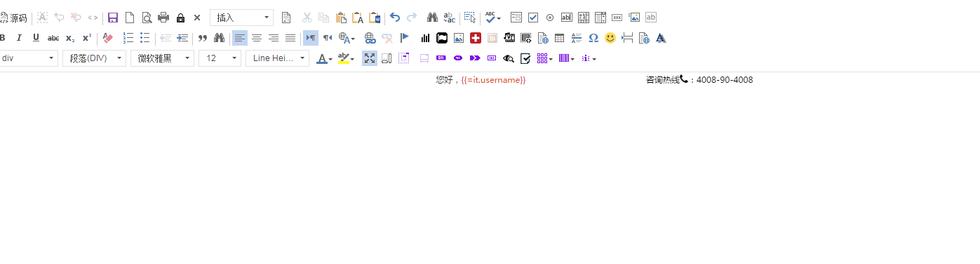Screen dimensions: 980x264
Task: Insert a radio button form field
Action: tap(550, 18)
